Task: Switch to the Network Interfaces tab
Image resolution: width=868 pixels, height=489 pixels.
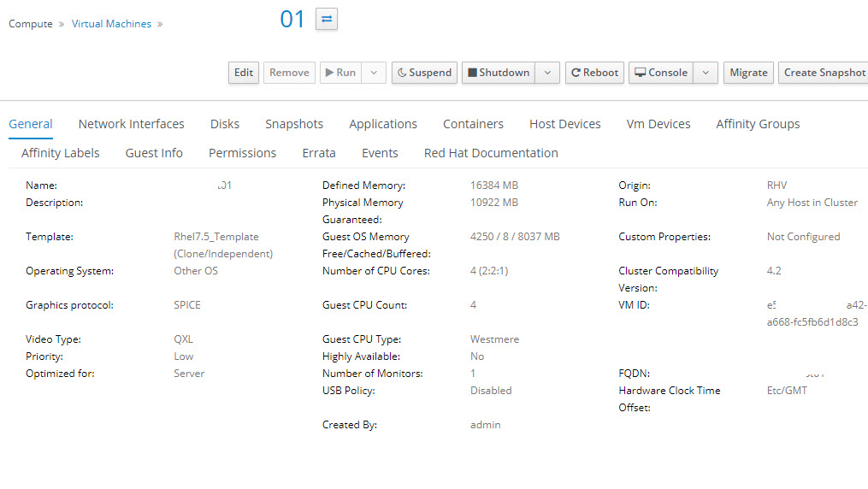Action: click(x=131, y=124)
